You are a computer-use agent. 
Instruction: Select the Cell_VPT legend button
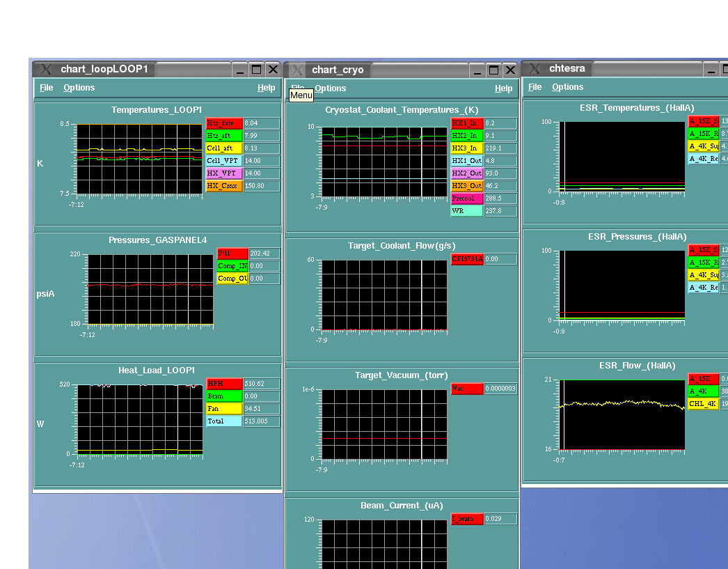pos(224,161)
